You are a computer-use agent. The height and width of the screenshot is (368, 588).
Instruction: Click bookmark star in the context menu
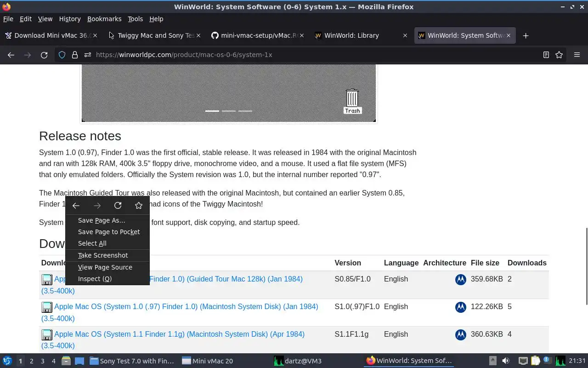pyautogui.click(x=139, y=206)
